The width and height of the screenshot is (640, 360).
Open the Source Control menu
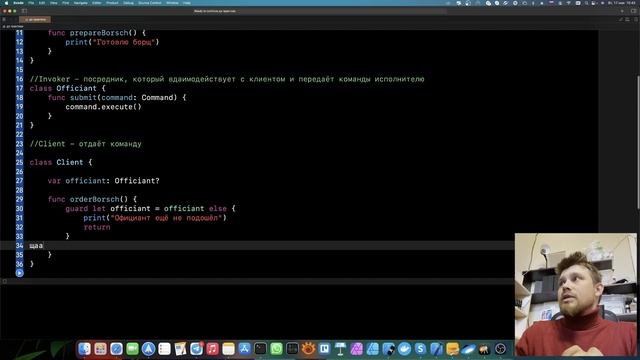[x=150, y=3]
